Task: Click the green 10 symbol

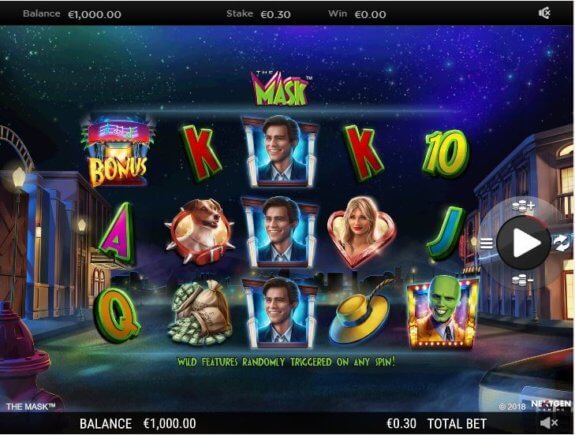Action: (x=446, y=154)
